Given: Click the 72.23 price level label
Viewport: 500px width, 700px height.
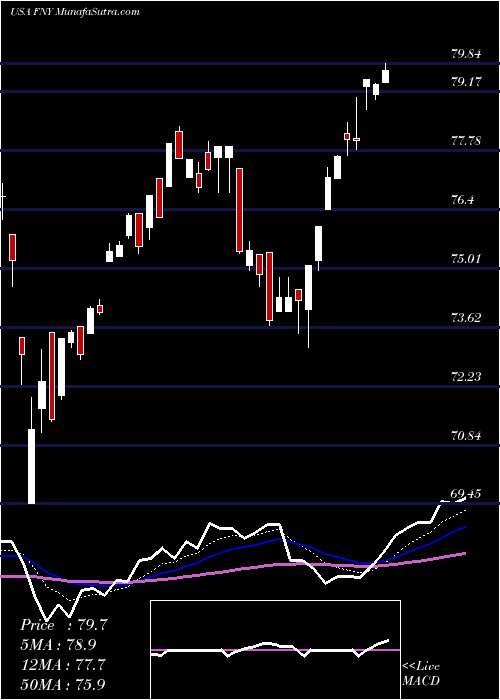Looking at the screenshot, I should [x=466, y=377].
